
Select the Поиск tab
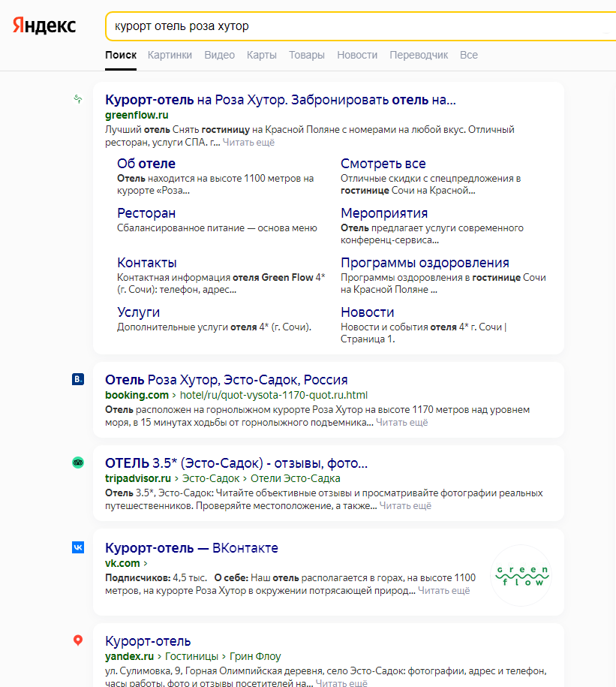tap(121, 56)
